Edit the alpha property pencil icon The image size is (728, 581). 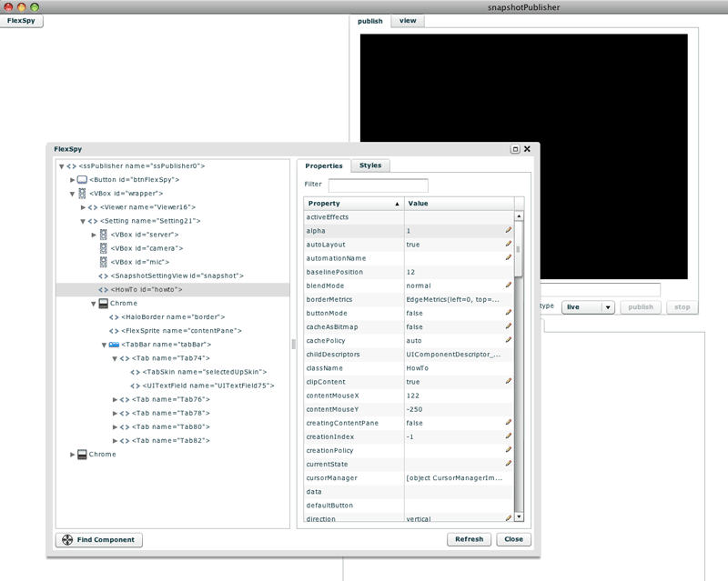509,230
